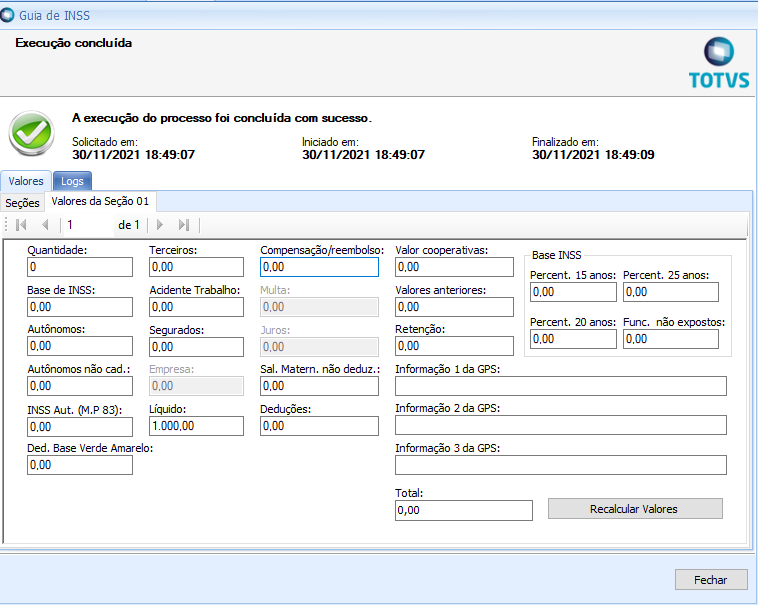Focus the Compensação/reembolso field
This screenshot has height=605, width=758.
pos(319,267)
